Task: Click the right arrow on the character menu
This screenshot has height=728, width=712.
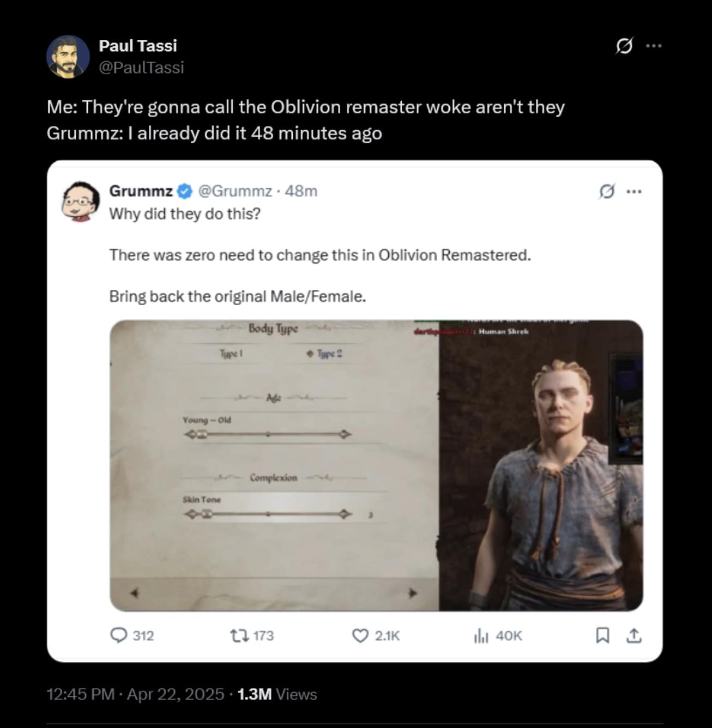Action: [413, 592]
